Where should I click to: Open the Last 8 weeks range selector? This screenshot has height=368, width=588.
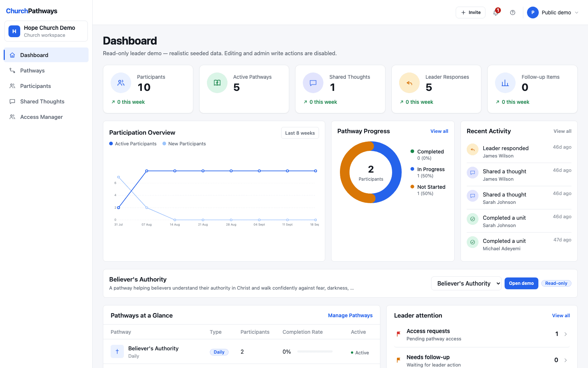(300, 133)
